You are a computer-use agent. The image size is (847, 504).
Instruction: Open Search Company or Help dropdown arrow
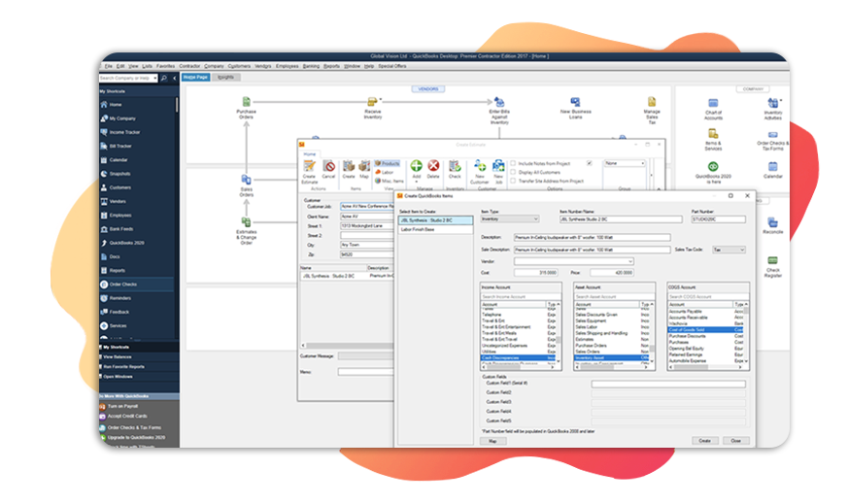click(155, 79)
